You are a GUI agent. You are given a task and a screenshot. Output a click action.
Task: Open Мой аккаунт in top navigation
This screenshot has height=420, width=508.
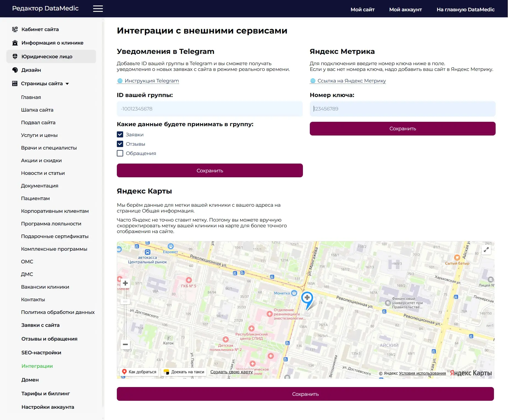point(405,10)
